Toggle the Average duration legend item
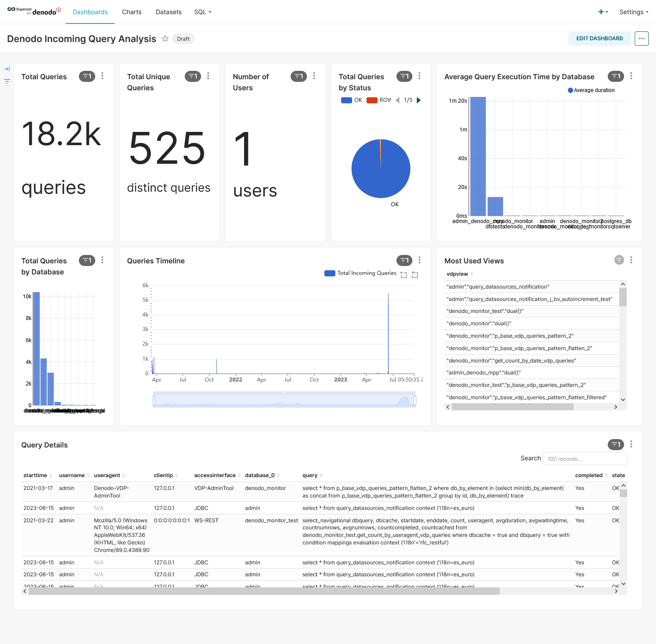 point(591,90)
